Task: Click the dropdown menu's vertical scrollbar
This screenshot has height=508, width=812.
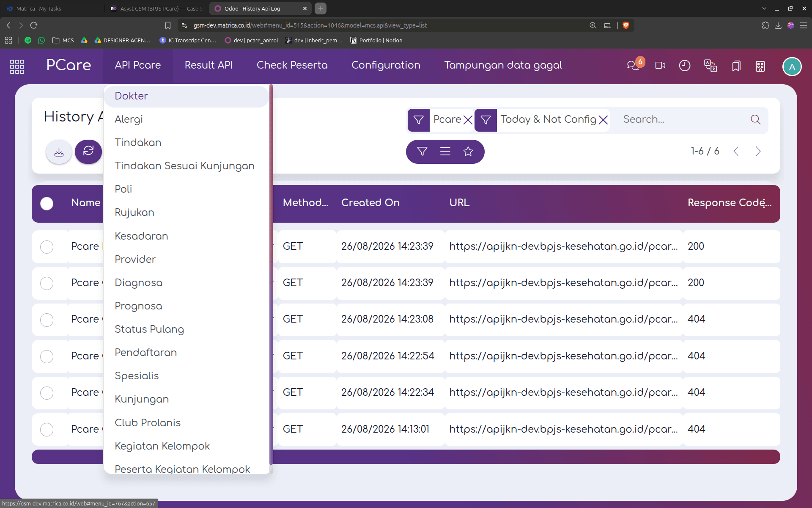Action: pos(271,275)
